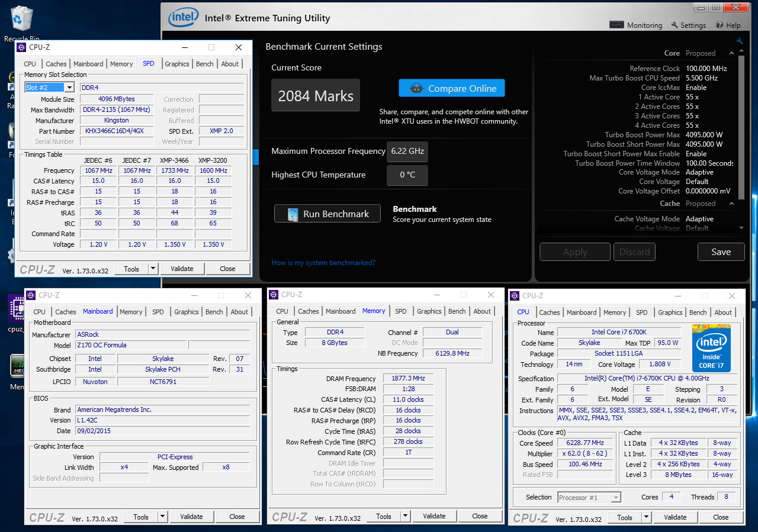758x532 pixels.
Task: Click the '2084 Marks' current score
Action: click(x=316, y=96)
